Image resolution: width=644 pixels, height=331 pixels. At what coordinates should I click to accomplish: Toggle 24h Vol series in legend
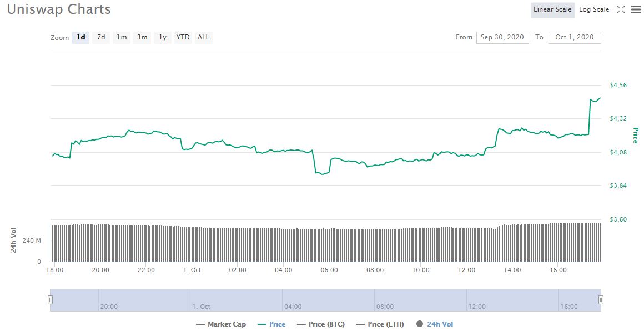click(435, 324)
